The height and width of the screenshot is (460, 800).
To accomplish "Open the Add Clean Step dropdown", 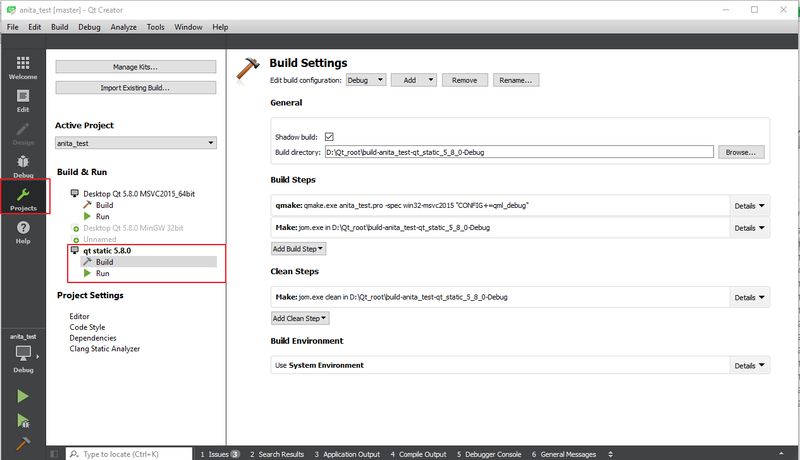I will [300, 318].
